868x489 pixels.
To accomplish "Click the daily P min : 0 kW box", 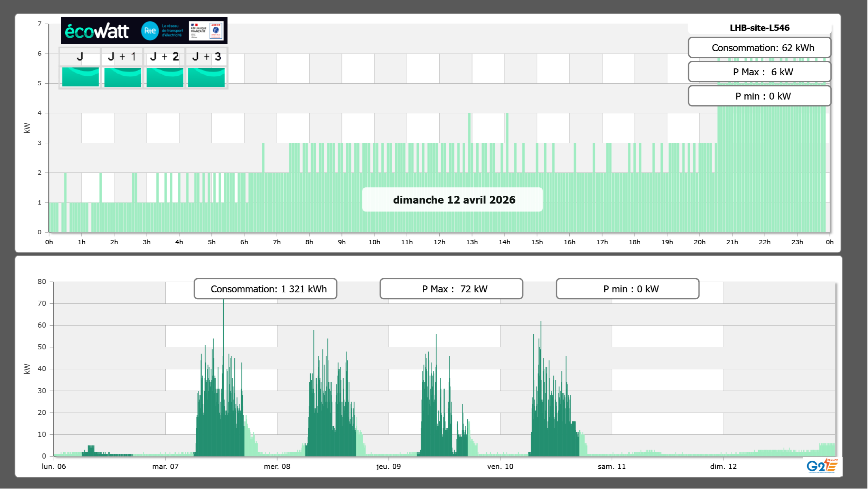I will (x=759, y=96).
